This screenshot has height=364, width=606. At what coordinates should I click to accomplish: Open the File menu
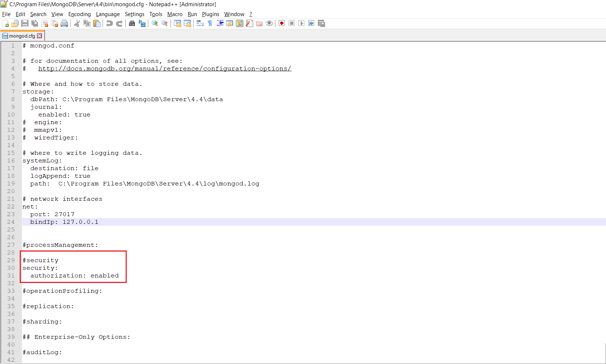6,14
